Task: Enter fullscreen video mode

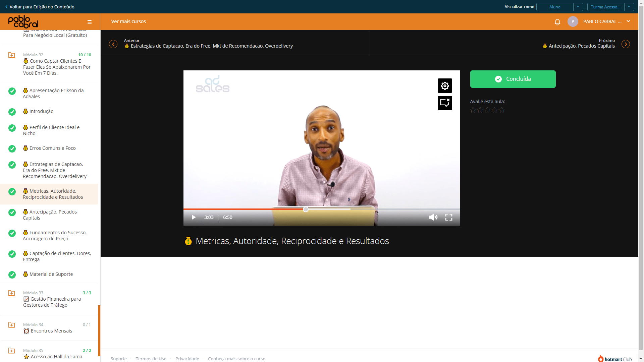Action: pyautogui.click(x=449, y=217)
